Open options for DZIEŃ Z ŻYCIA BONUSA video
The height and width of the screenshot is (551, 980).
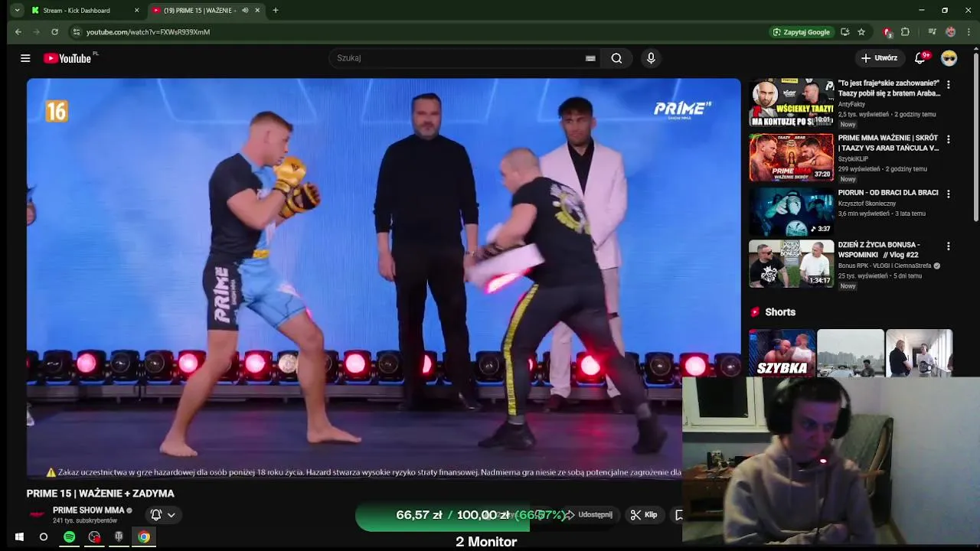(x=949, y=246)
